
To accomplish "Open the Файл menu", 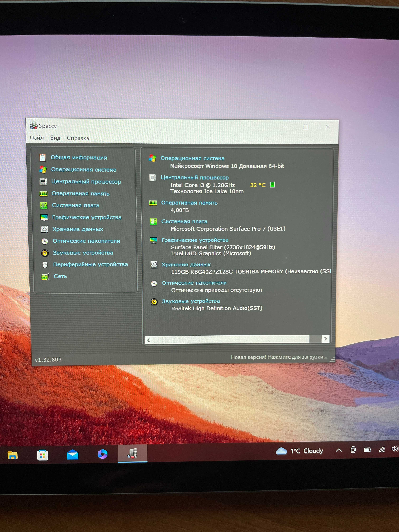I will point(37,138).
